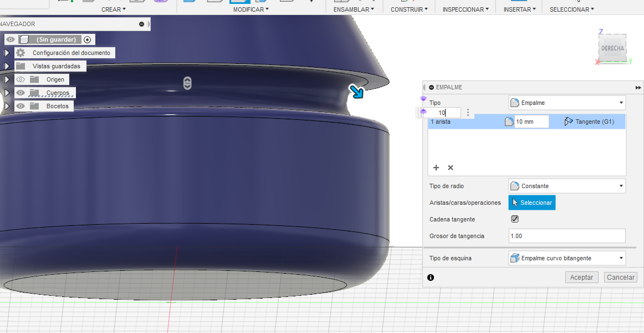644x333 pixels.
Task: Open the Tipo de radio dropdown (Constante)
Action: (567, 186)
